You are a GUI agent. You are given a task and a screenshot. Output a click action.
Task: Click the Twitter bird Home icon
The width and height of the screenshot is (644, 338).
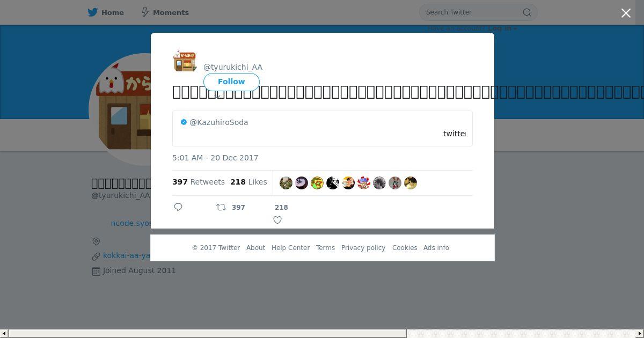tap(93, 12)
